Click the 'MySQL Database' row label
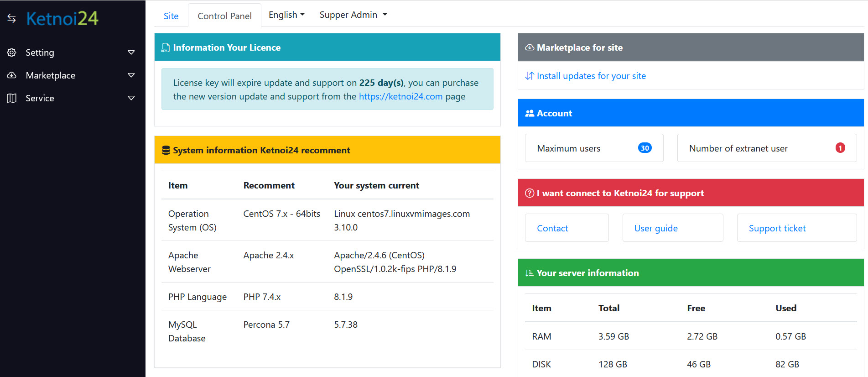The height and width of the screenshot is (377, 868). 187,331
